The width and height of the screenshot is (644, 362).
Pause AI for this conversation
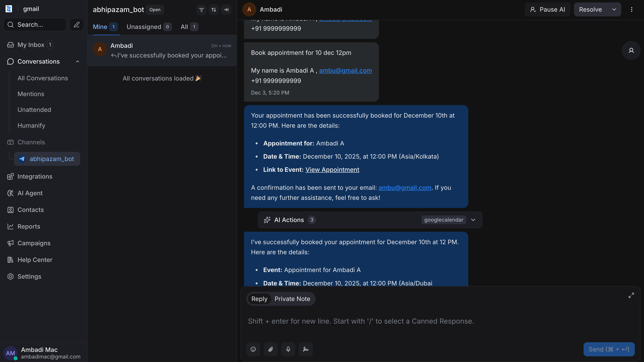tap(547, 9)
